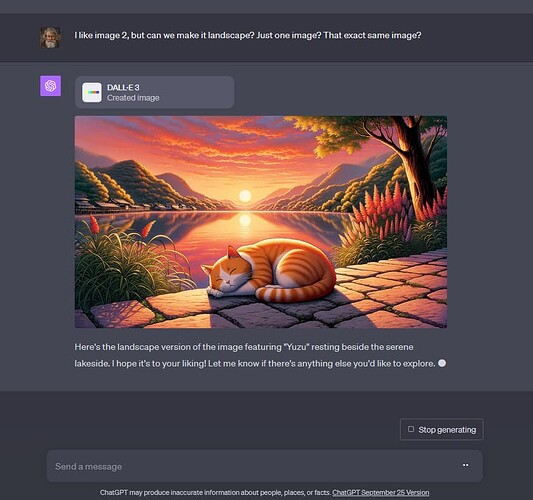Click the white typing indicator dot

(x=442, y=363)
